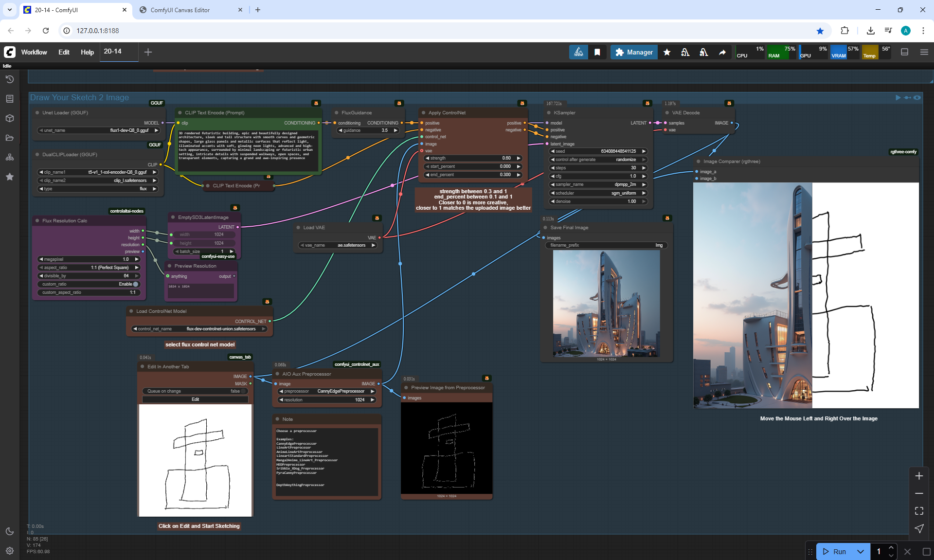Open the Workflow menu

click(x=34, y=52)
